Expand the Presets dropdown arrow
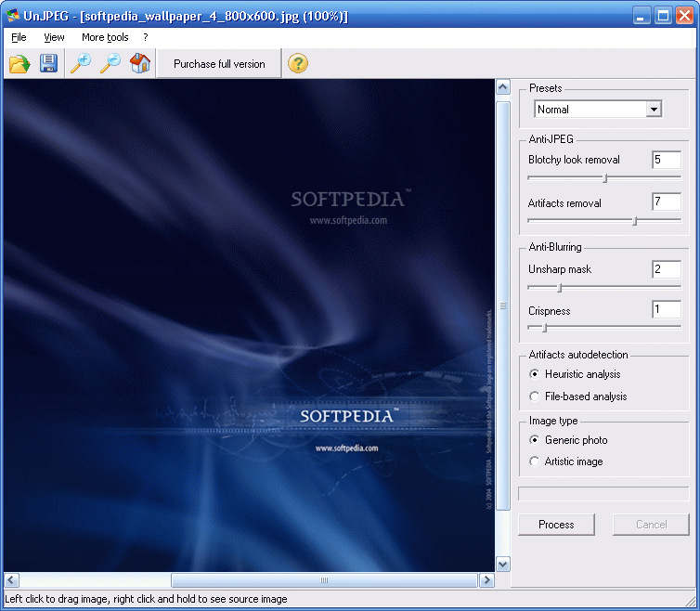This screenshot has width=700, height=611. click(654, 109)
